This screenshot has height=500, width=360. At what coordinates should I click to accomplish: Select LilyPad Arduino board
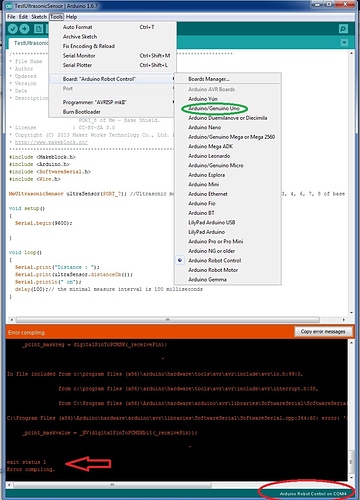(x=228, y=232)
